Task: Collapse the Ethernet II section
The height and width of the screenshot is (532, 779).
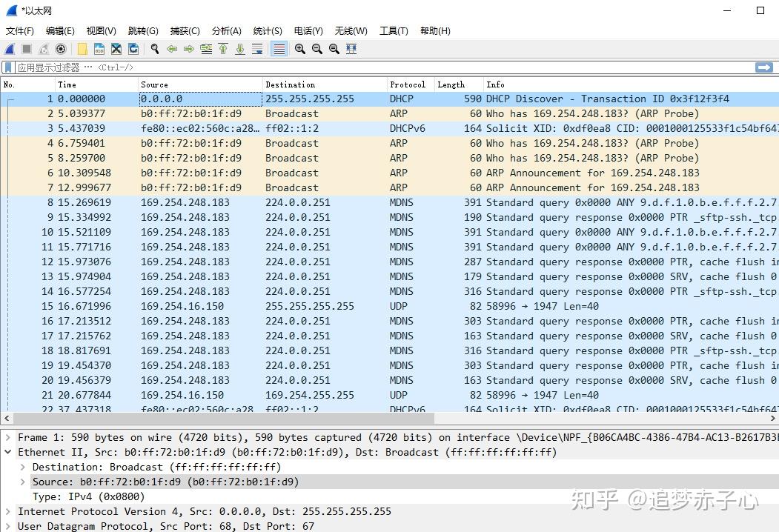Action: pyautogui.click(x=8, y=452)
